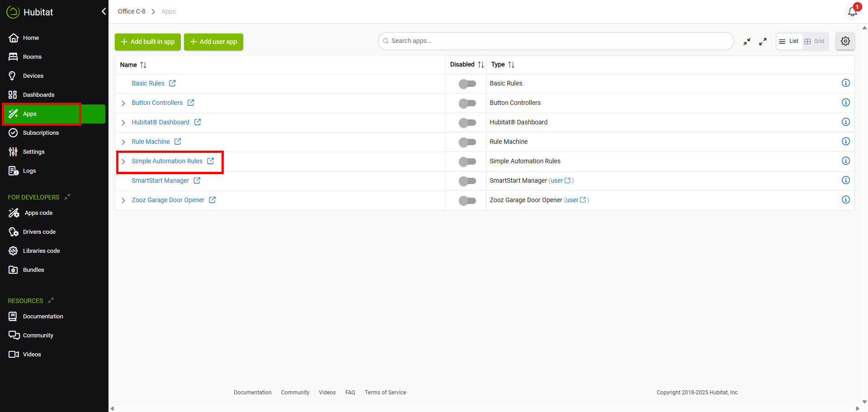Click the collapse all rows icon

coord(747,41)
